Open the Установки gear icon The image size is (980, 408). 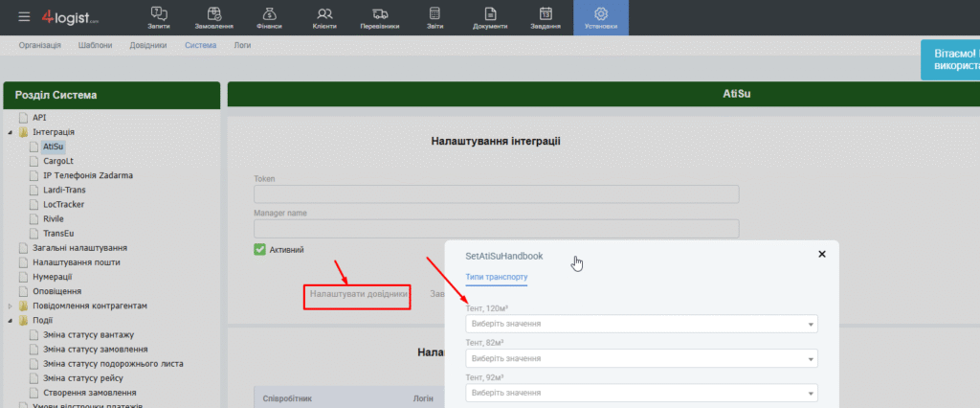(601, 17)
